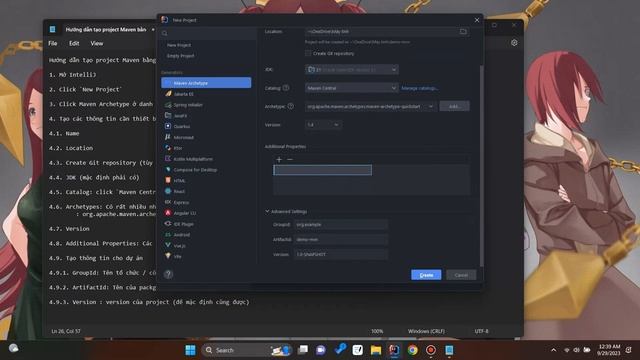
Task: Switch to the Notepad Maven guide tab
Action: click(106, 29)
